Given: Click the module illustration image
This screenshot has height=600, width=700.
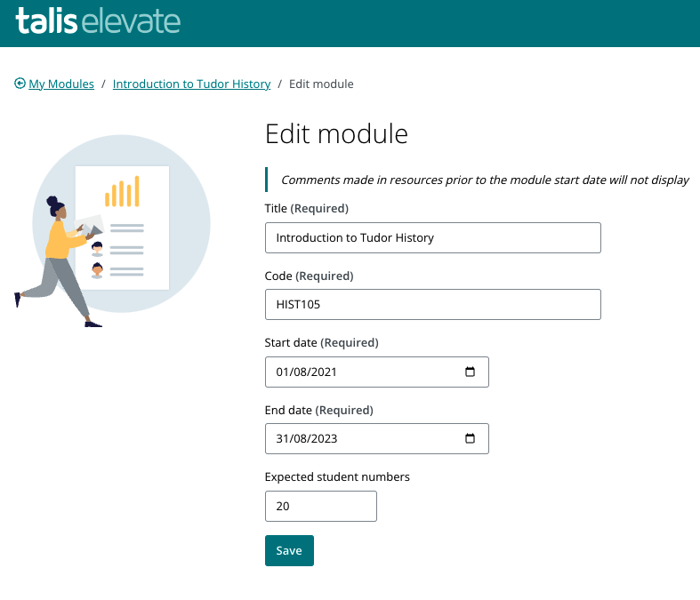Looking at the screenshot, I should click(112, 230).
